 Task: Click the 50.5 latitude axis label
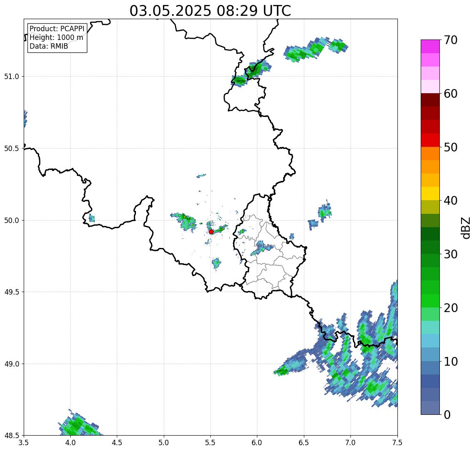tap(12, 149)
